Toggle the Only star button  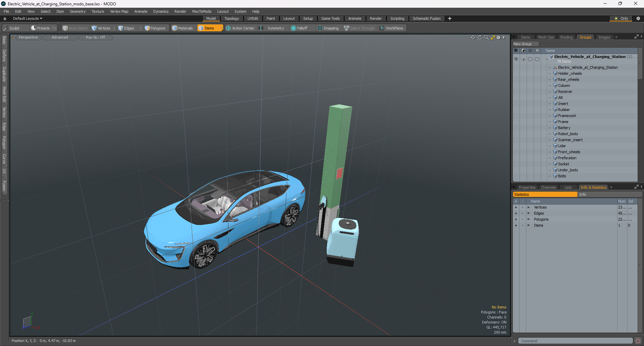click(621, 18)
